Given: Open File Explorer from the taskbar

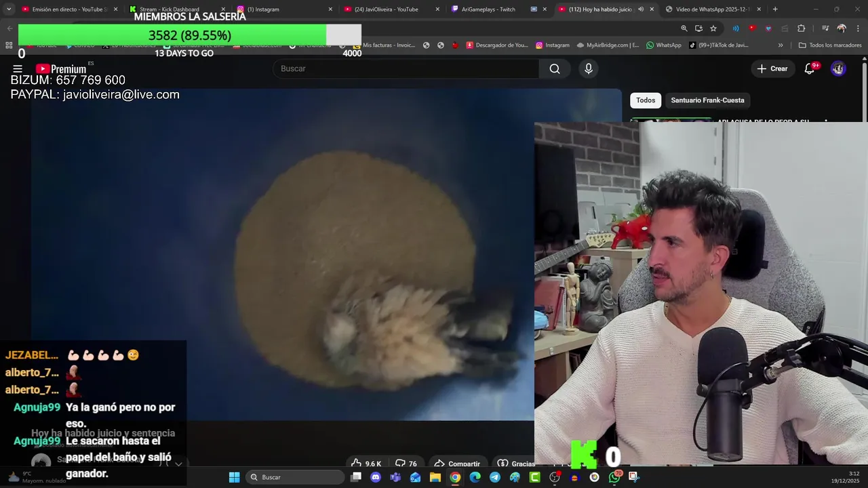Looking at the screenshot, I should pos(435,477).
